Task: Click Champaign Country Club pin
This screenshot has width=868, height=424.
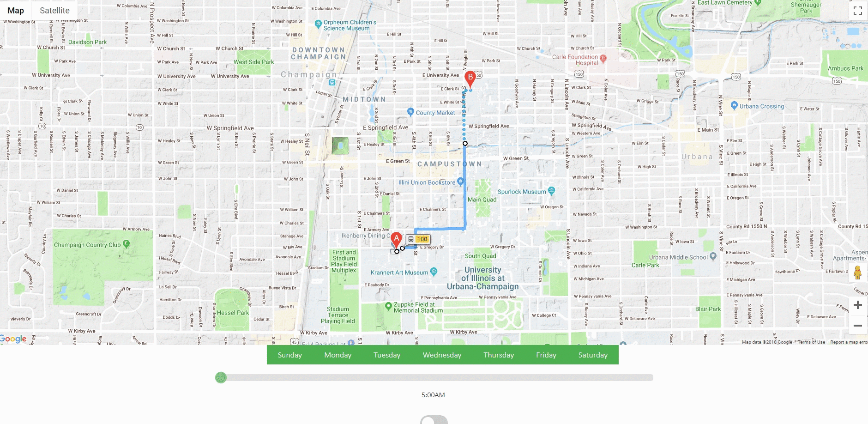Action: [x=127, y=243]
